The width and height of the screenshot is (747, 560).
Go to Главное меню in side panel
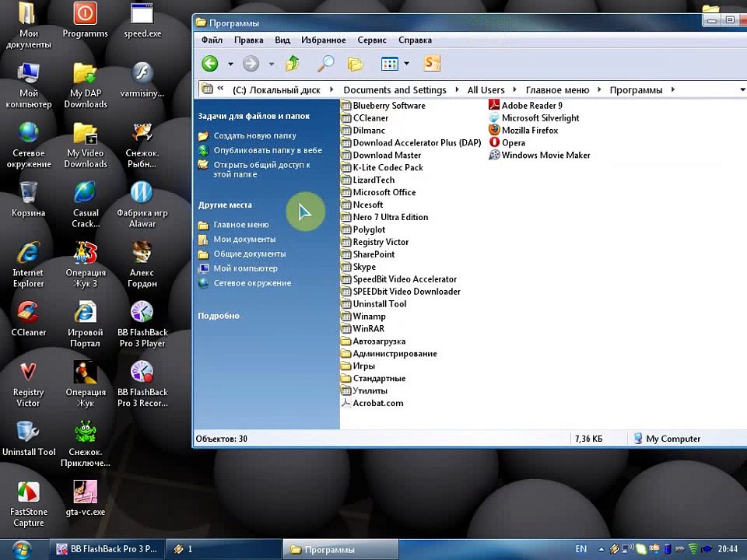[x=241, y=225]
